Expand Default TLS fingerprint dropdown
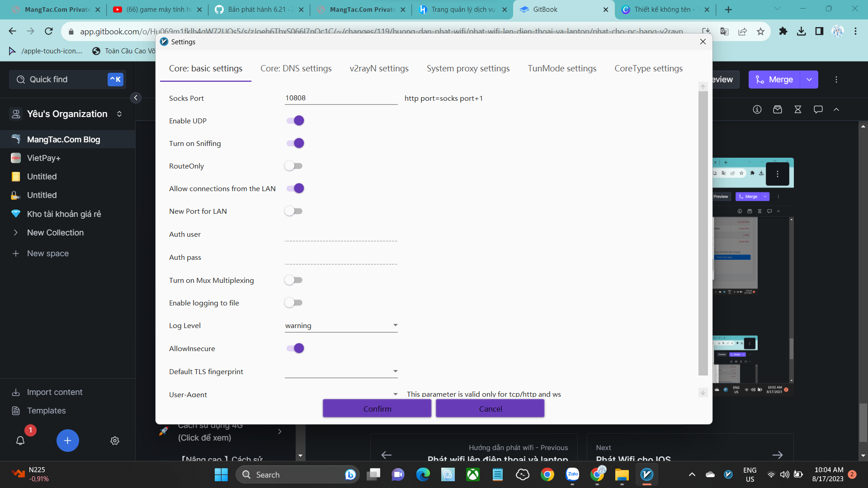This screenshot has height=488, width=868. pyautogui.click(x=341, y=371)
